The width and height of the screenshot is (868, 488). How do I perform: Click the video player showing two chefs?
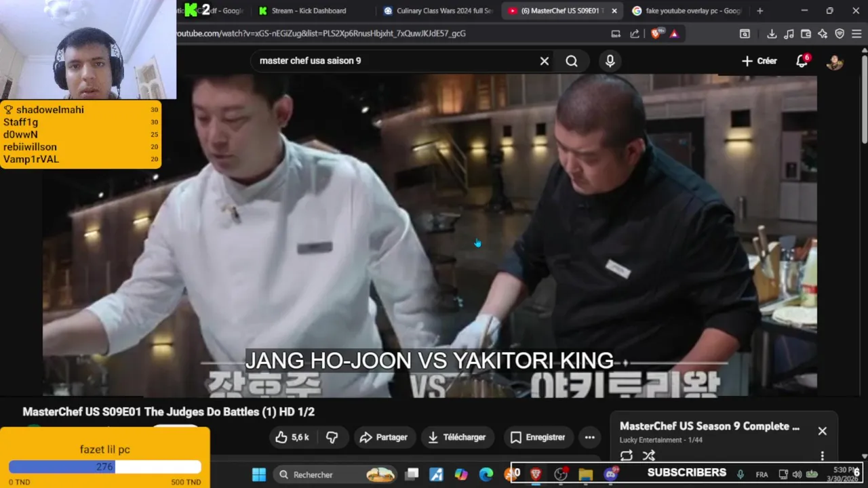pyautogui.click(x=430, y=235)
